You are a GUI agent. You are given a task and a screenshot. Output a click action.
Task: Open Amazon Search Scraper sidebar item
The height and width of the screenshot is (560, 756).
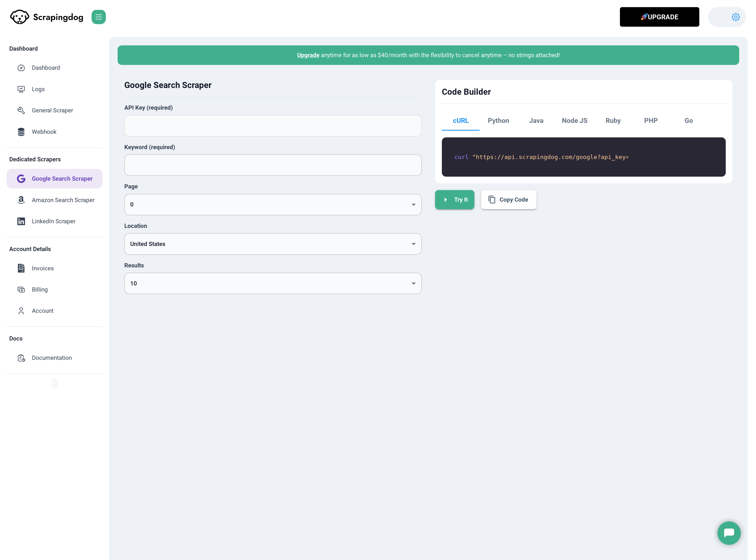pyautogui.click(x=54, y=200)
